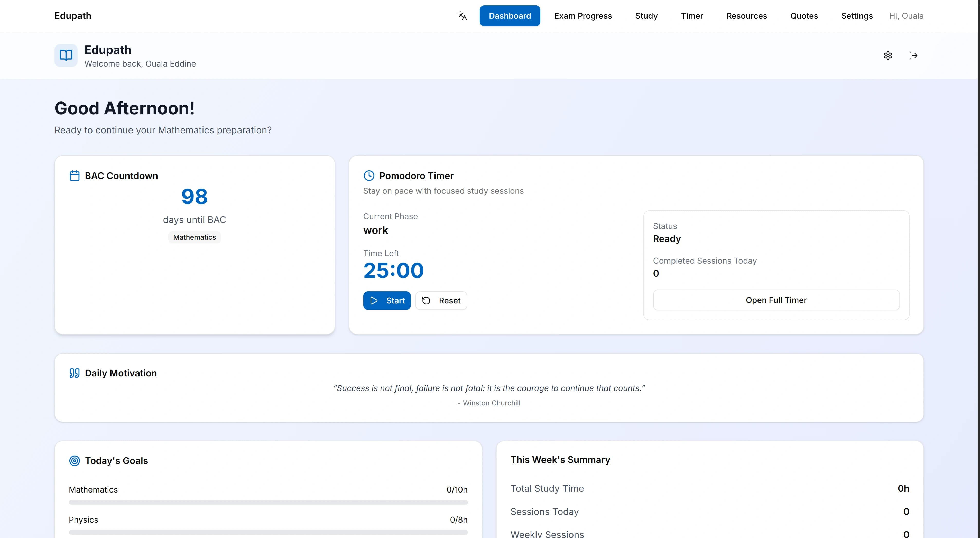Image resolution: width=980 pixels, height=538 pixels.
Task: Click the Edupath open-book logo icon
Action: (x=66, y=55)
